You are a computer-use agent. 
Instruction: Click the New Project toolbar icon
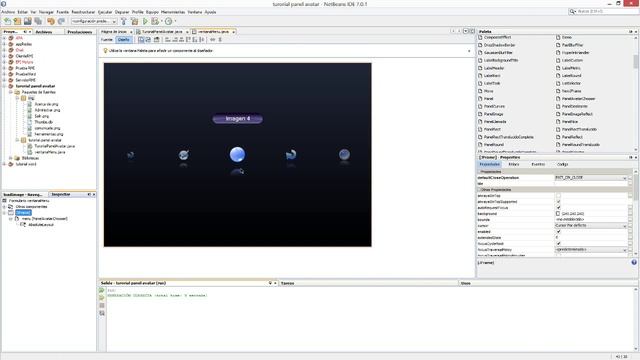pos(18,21)
